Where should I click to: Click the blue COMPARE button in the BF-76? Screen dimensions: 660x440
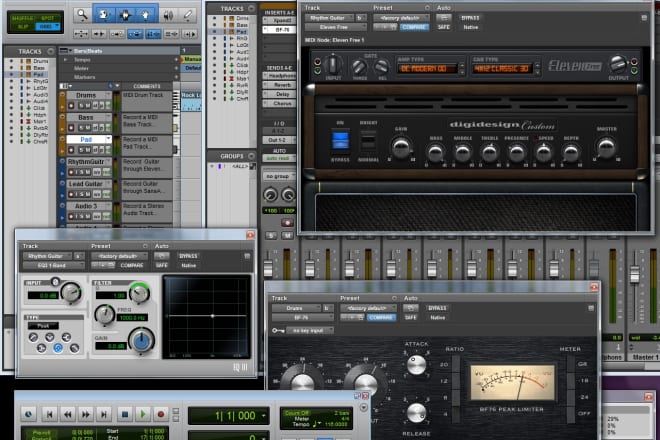point(381,317)
